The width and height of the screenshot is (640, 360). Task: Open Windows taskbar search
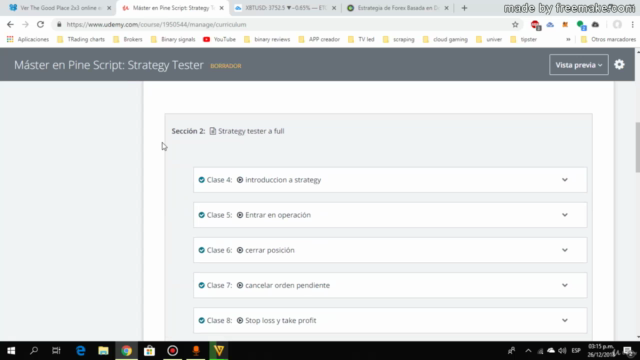pyautogui.click(x=34, y=351)
